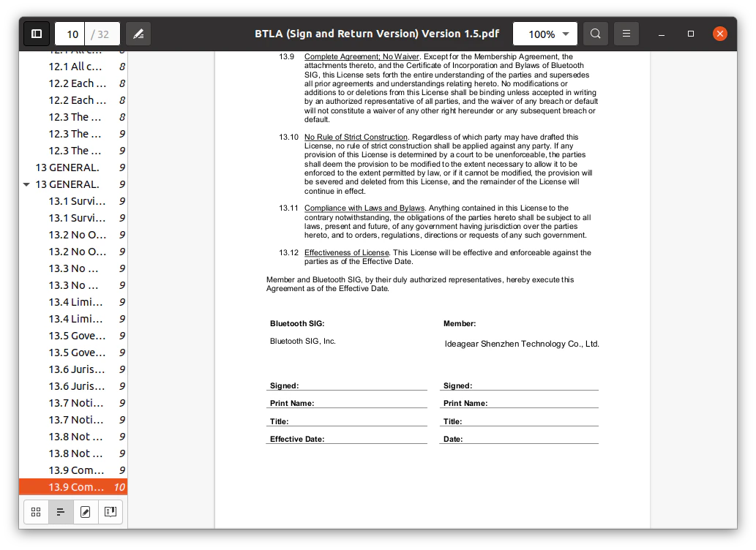The height and width of the screenshot is (550, 756).
Task: Switch sidebar to thumbnails view
Action: click(x=36, y=511)
